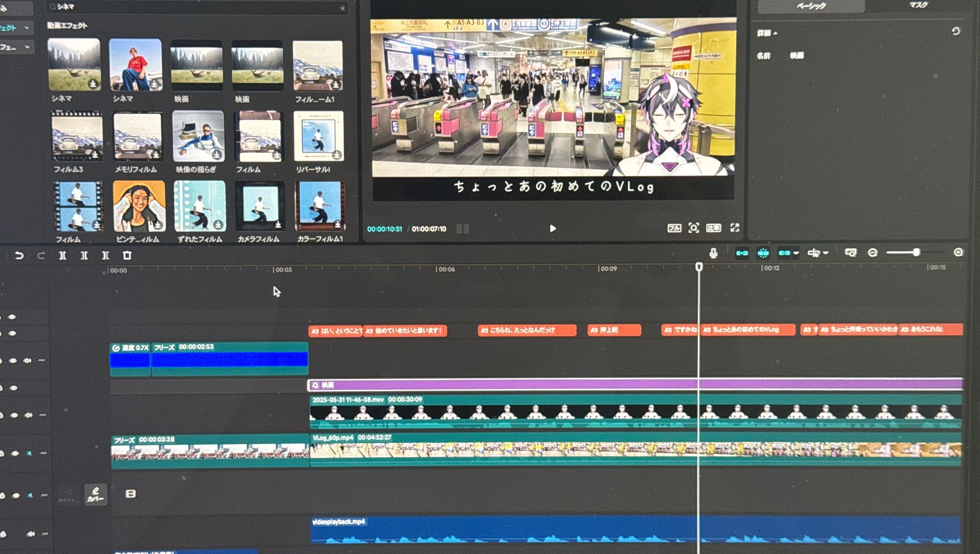Screen dimensions: 980x554
Task: Click the playhead handle on timeline ruler
Action: click(699, 267)
